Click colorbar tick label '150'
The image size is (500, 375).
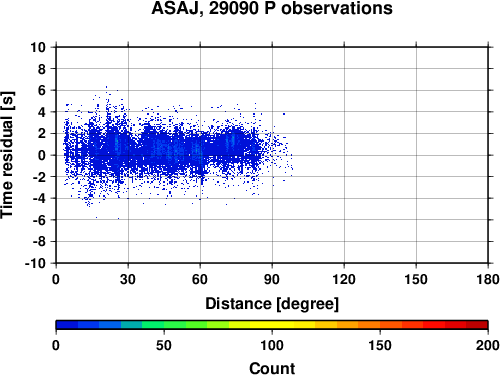pos(380,345)
